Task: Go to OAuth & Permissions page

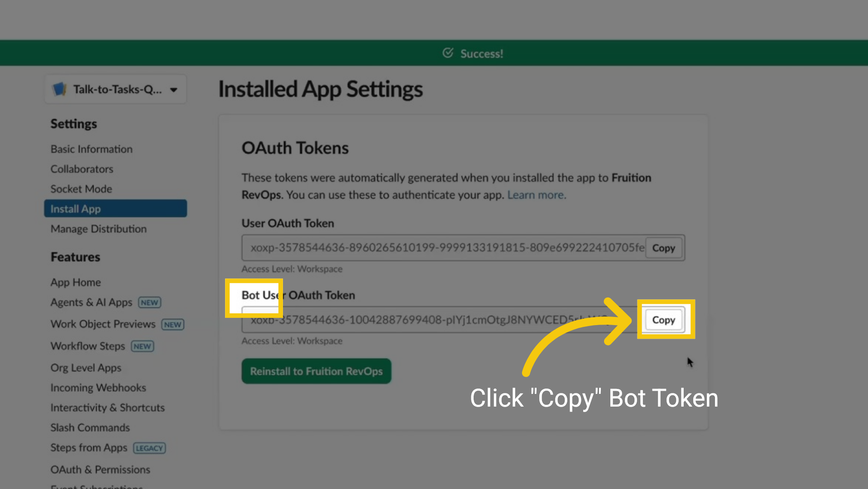Action: tap(101, 470)
